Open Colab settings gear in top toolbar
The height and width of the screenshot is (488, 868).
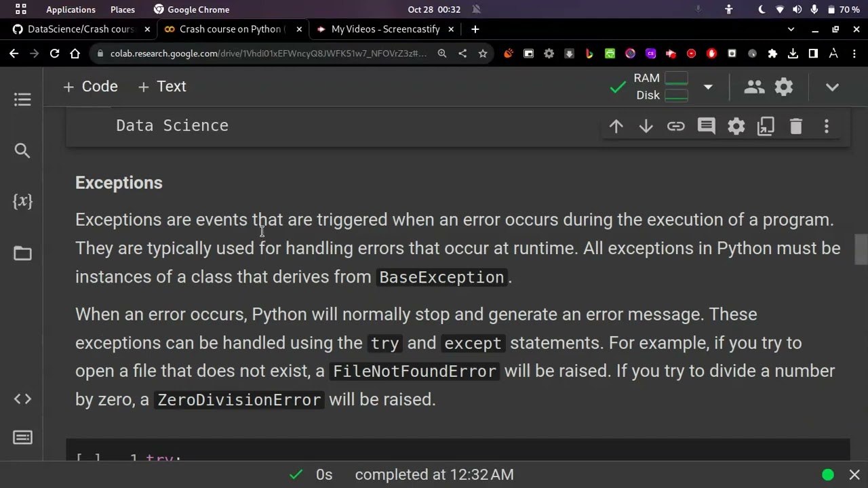click(x=784, y=87)
